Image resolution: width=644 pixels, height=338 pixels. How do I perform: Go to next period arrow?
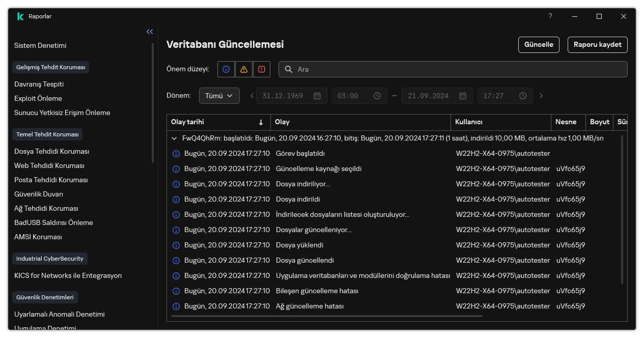click(541, 96)
